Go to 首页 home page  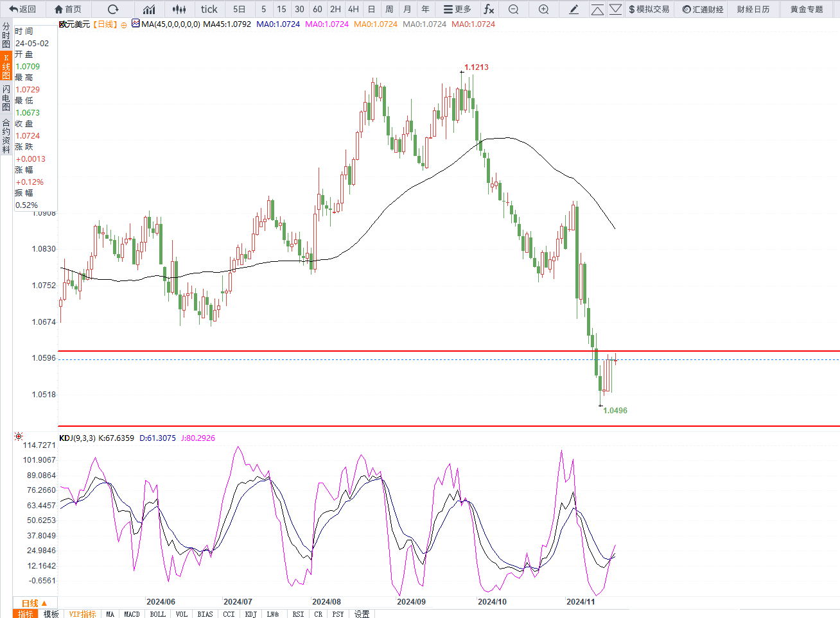(x=68, y=9)
